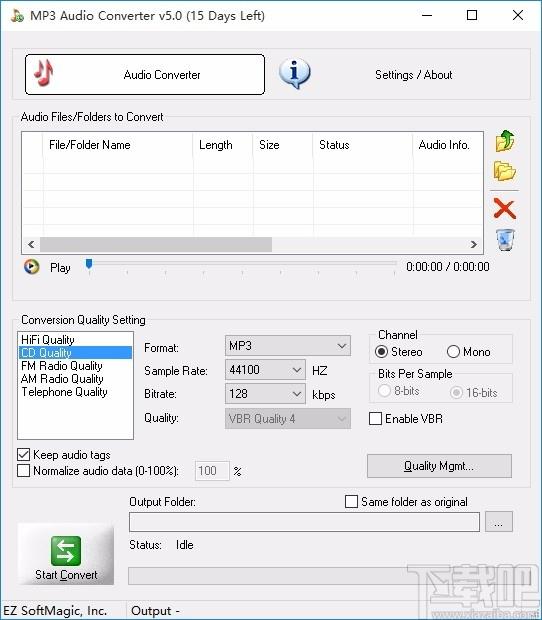Click the normalize percent input field

coord(212,471)
